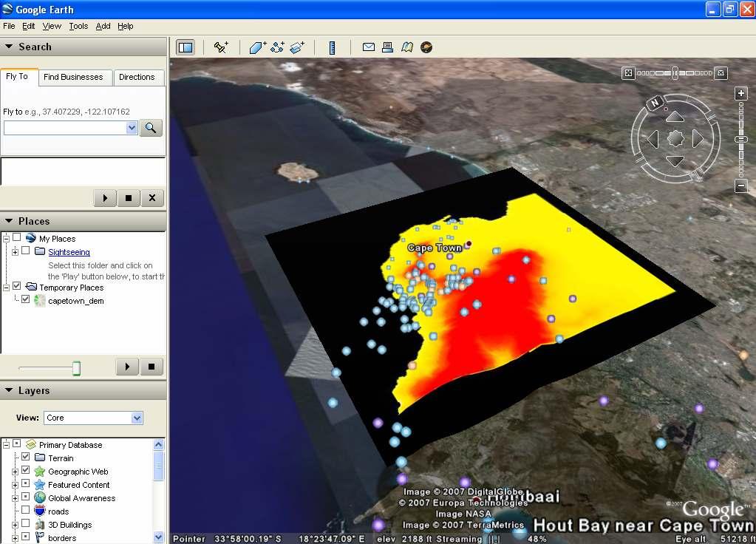Adjust the Places opacity slider handle
The height and width of the screenshot is (544, 756).
click(76, 368)
